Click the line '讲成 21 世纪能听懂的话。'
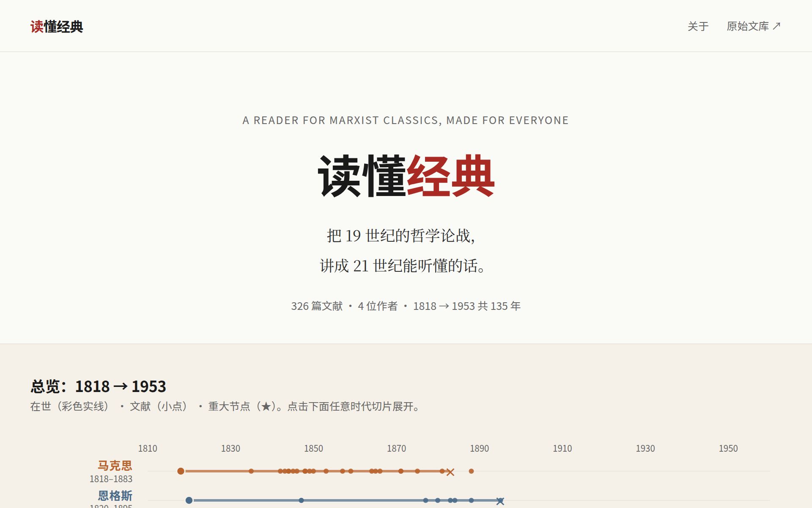Screen dimensions: 812x508 pos(403,266)
